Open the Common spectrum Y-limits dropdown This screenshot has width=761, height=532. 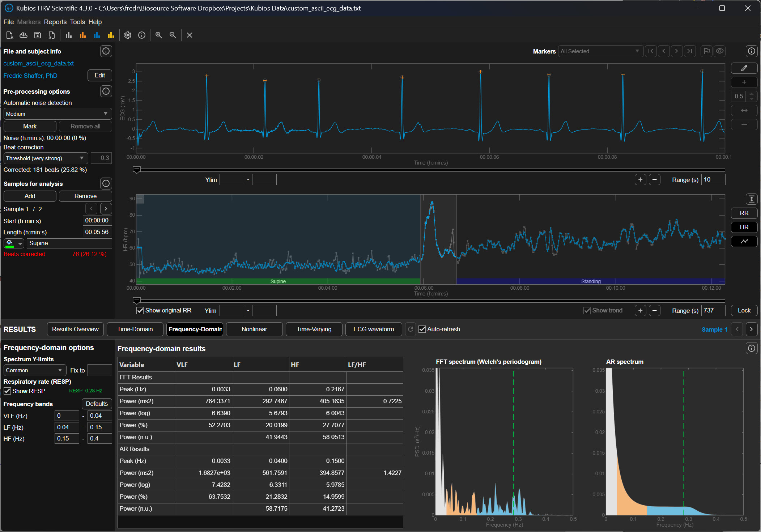[34, 370]
